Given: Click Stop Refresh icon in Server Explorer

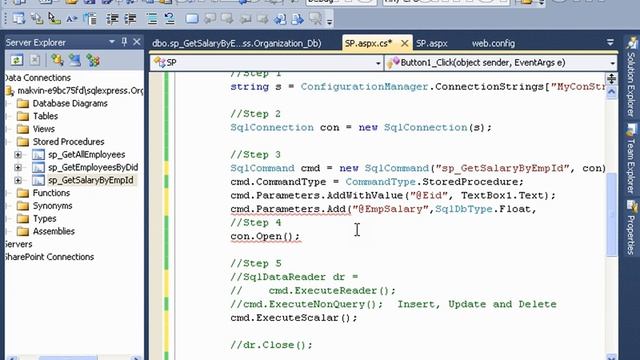Looking at the screenshot, I should (35, 60).
